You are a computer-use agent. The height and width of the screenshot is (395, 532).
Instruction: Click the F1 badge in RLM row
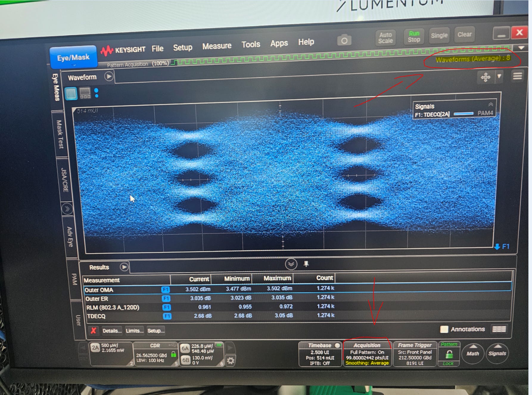coord(167,307)
